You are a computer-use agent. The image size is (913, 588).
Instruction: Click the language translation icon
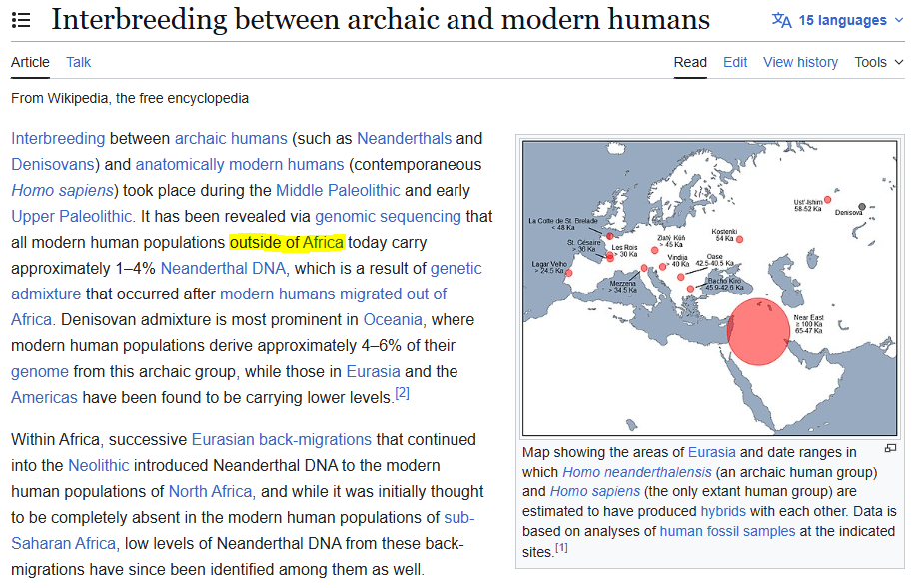coord(781,20)
